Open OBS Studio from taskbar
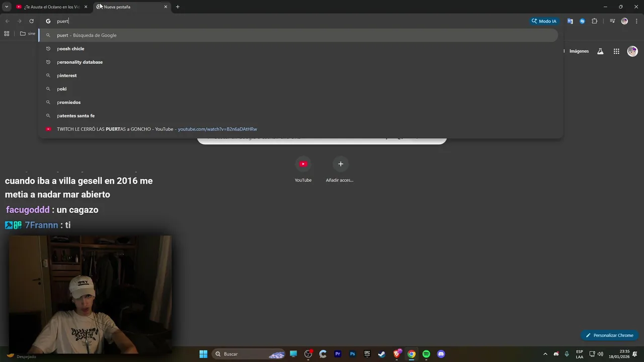The width and height of the screenshot is (644, 362). pyautogui.click(x=308, y=354)
